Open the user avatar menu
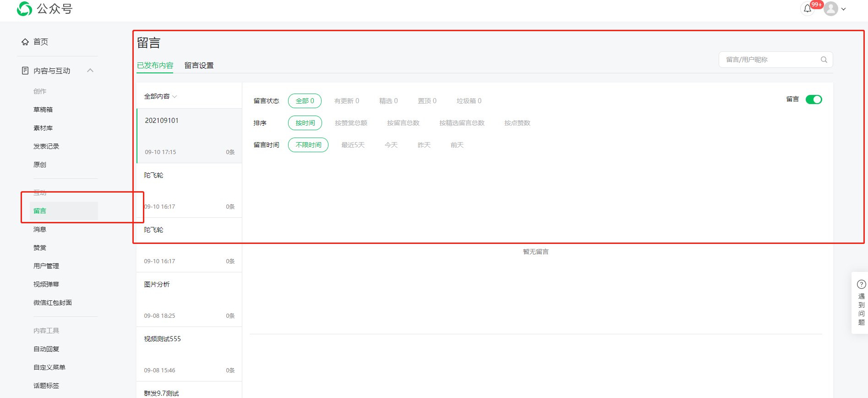 (x=831, y=9)
